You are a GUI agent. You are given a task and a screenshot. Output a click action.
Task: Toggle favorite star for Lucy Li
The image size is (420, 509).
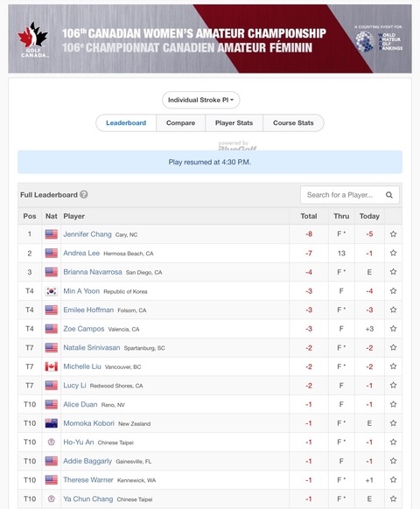coord(394,386)
